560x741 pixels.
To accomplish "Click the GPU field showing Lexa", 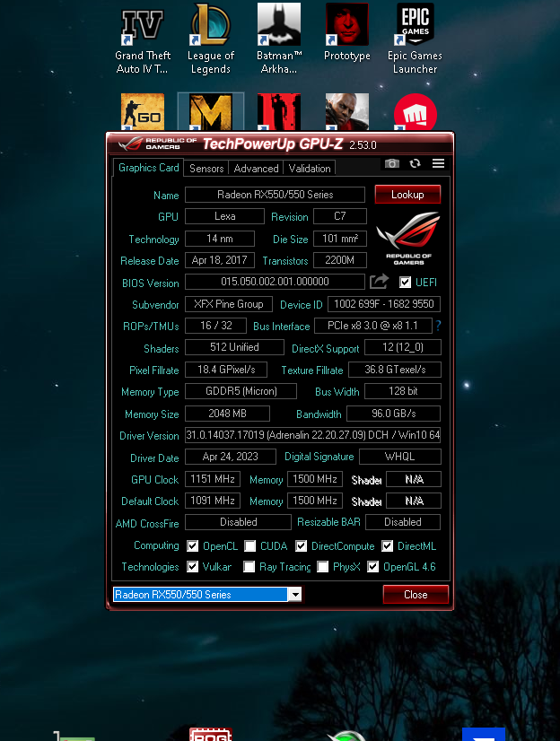I will pyautogui.click(x=225, y=216).
